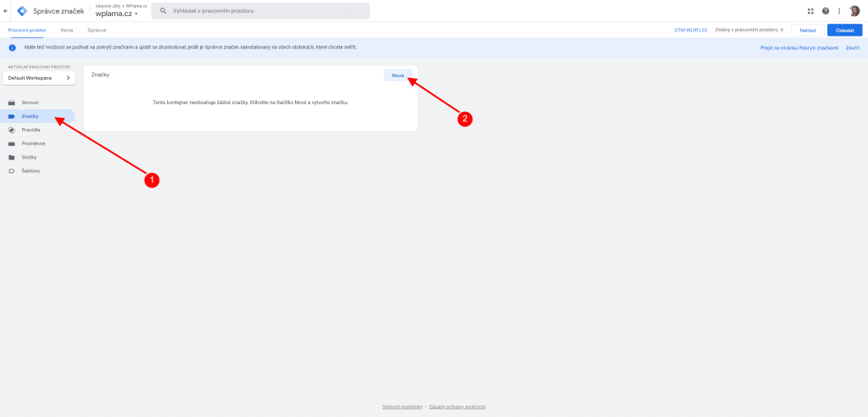Click the Změny v pracovním prostoru: 0 text
This screenshot has width=868, height=417.
[x=748, y=30]
